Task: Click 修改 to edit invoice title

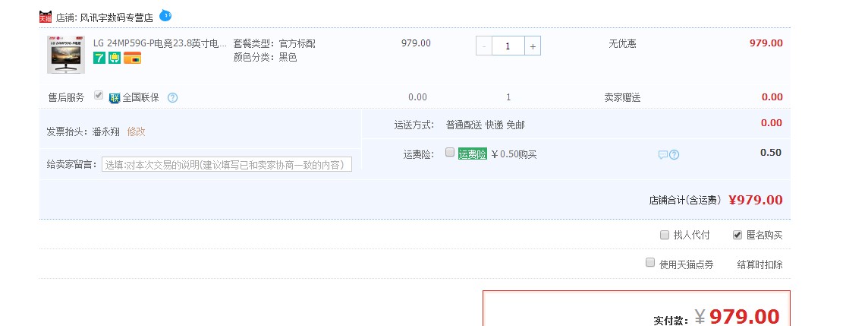Action: [136, 131]
